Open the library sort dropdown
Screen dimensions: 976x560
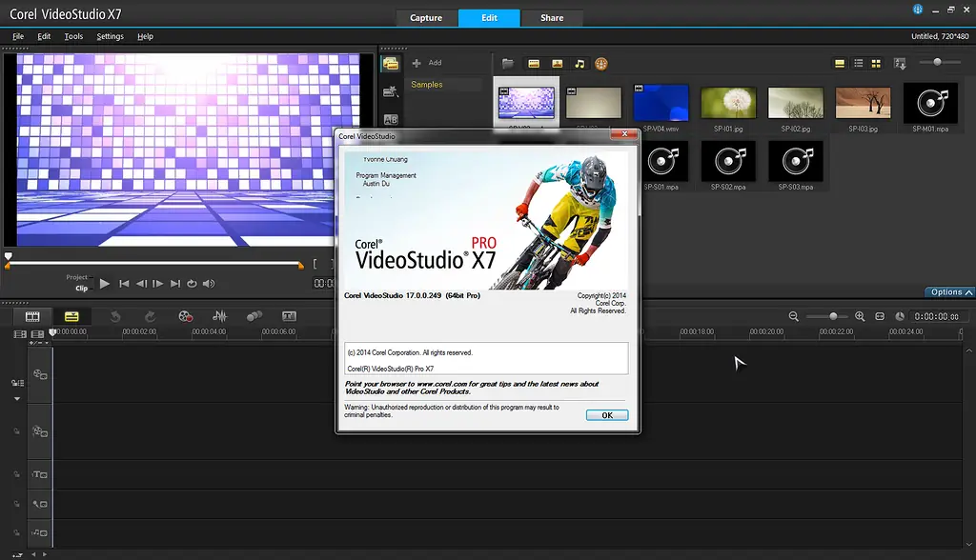(x=899, y=63)
